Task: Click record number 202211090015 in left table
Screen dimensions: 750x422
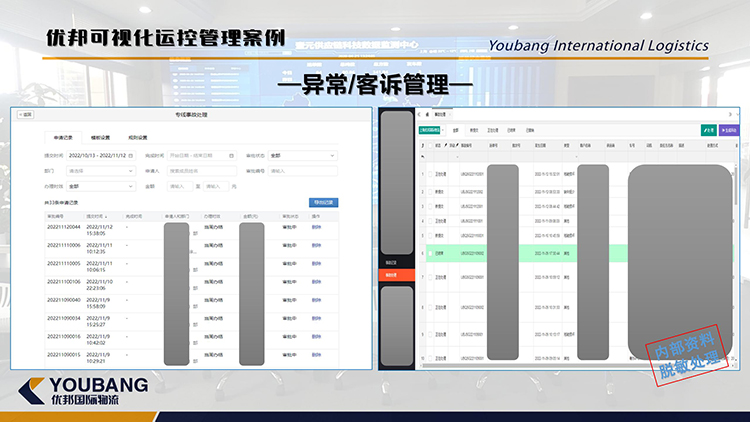Action: 64,355
